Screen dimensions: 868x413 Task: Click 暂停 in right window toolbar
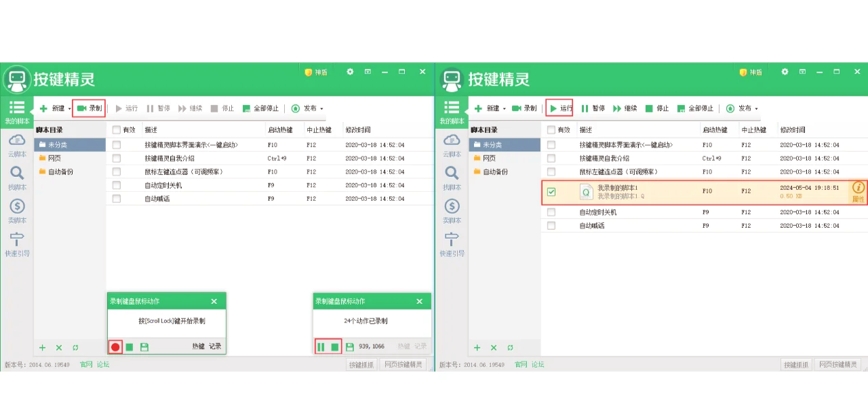(x=593, y=109)
